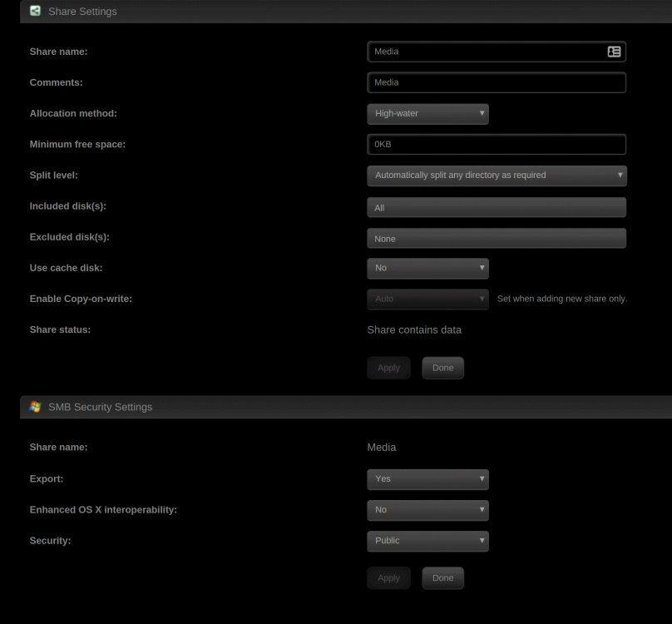Screen dimensions: 672x624
Task: Open the Excluded disk(s) None selector
Action: 497,238
